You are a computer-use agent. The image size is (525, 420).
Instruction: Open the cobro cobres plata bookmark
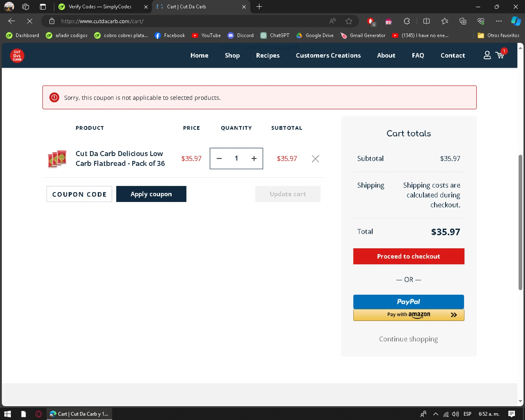click(x=121, y=35)
